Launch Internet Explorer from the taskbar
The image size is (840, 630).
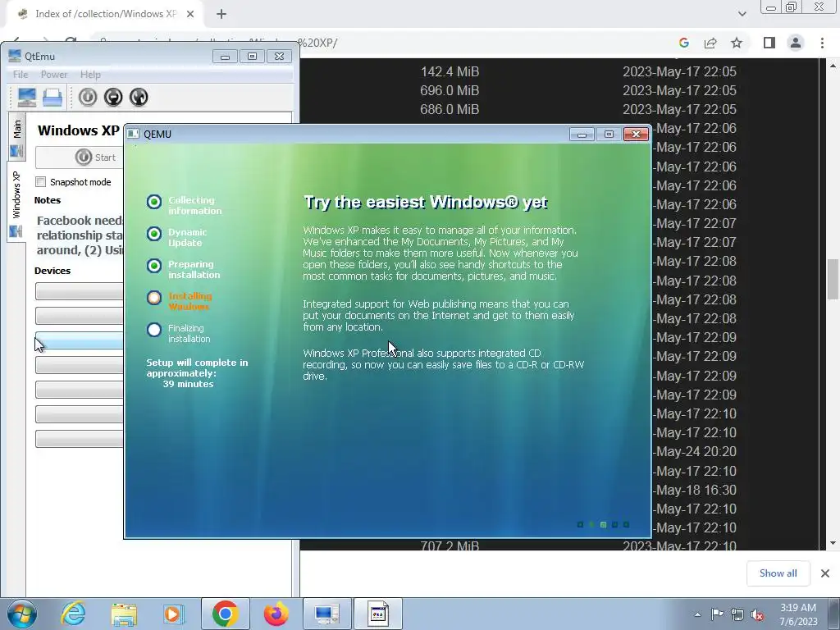pos(73,614)
